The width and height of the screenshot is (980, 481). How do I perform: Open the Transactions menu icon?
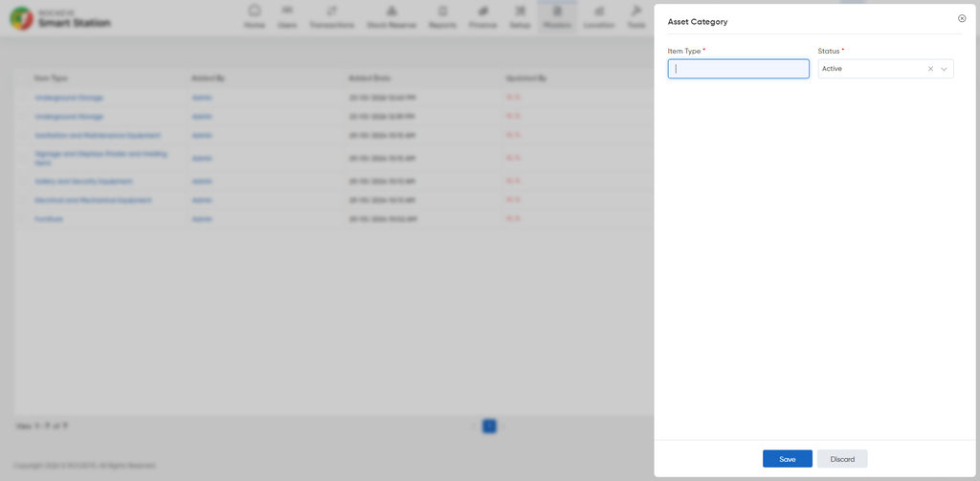[331, 11]
